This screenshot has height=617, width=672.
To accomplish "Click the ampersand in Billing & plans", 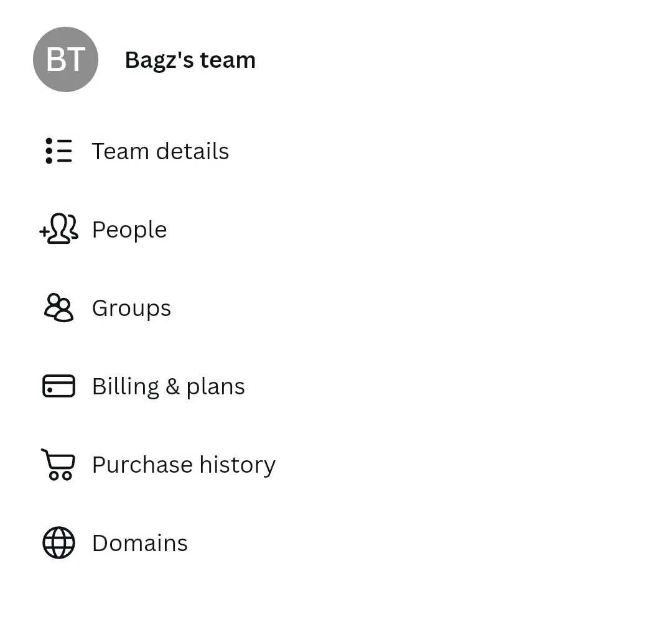I will pos(172,386).
